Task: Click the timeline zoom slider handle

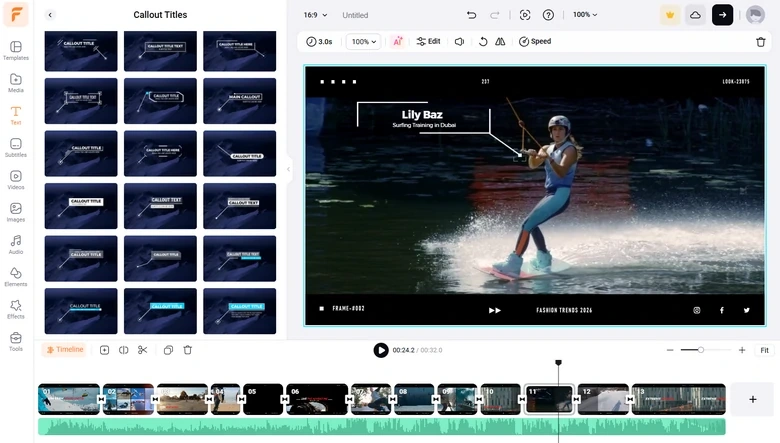Action: tap(701, 350)
